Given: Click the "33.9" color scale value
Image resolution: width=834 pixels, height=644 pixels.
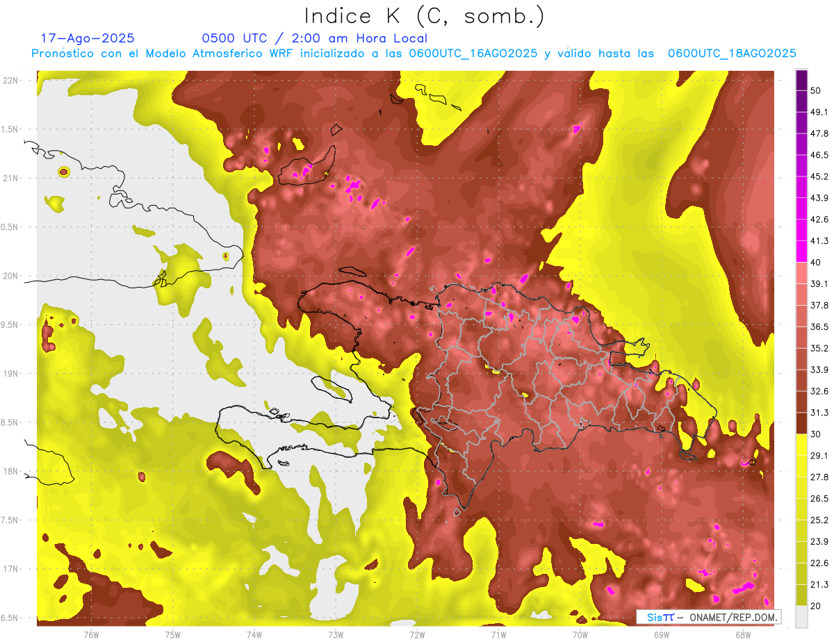Looking at the screenshot, I should (819, 370).
